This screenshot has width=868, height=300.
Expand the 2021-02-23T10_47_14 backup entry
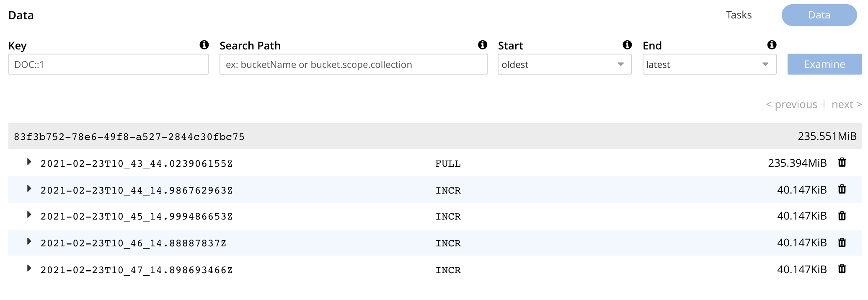point(29,269)
